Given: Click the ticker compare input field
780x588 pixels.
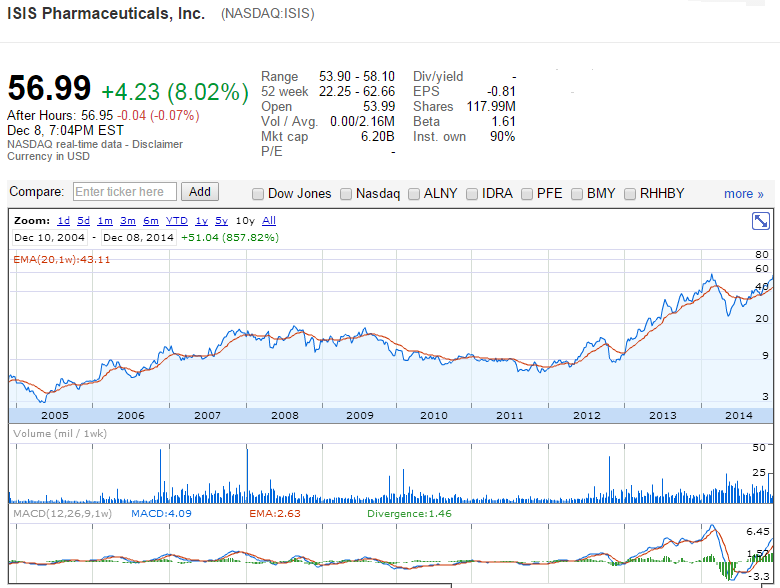Looking at the screenshot, I should click(125, 192).
